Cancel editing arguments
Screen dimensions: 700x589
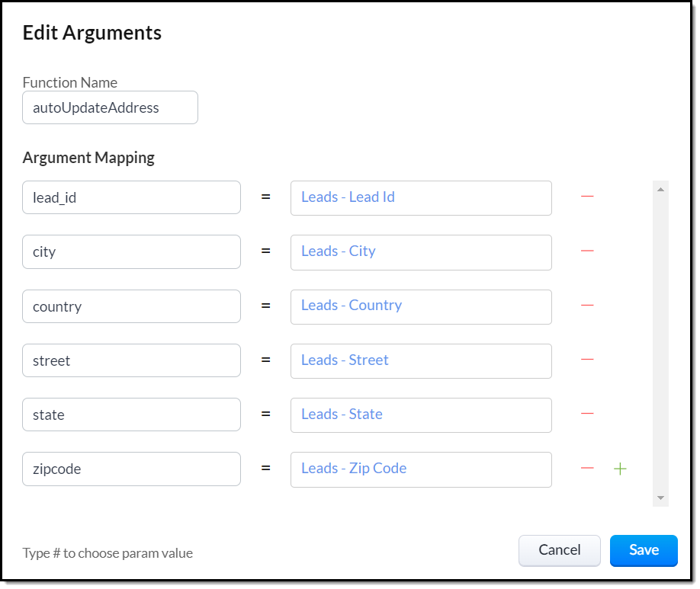point(560,550)
